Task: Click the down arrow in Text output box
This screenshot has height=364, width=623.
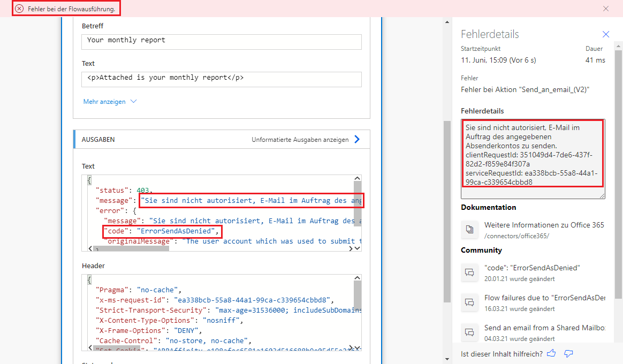Action: click(357, 248)
